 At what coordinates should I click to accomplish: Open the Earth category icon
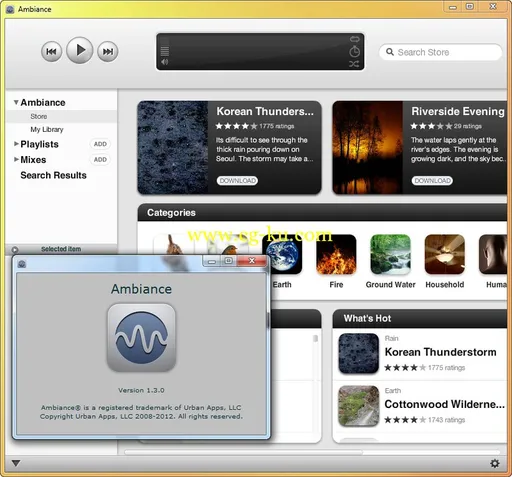tap(282, 254)
